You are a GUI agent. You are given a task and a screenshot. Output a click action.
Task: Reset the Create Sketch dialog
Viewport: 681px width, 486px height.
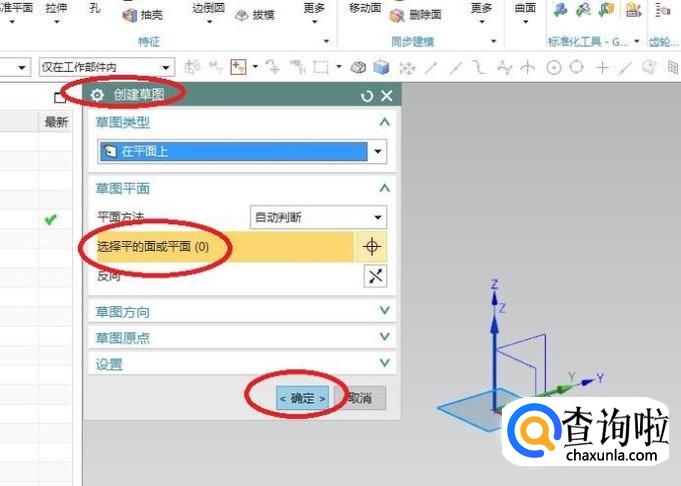[367, 96]
